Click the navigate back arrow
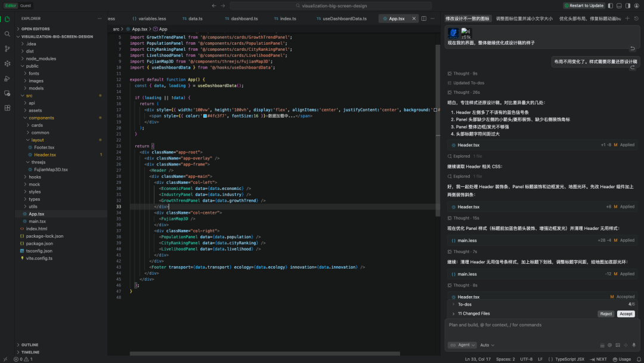 coord(214,6)
